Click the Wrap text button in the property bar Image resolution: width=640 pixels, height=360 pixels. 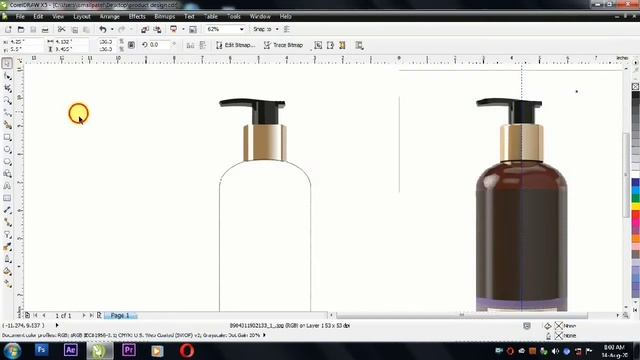(359, 45)
